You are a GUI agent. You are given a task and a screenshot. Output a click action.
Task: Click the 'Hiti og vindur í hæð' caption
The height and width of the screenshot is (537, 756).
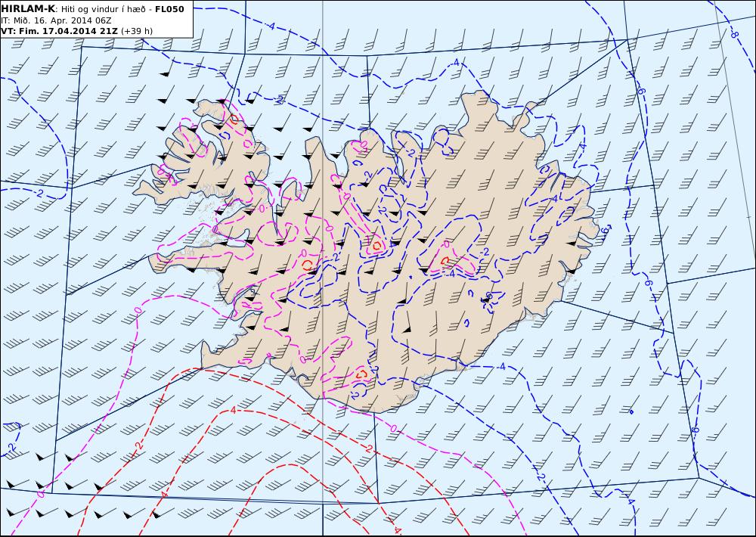pyautogui.click(x=105, y=9)
